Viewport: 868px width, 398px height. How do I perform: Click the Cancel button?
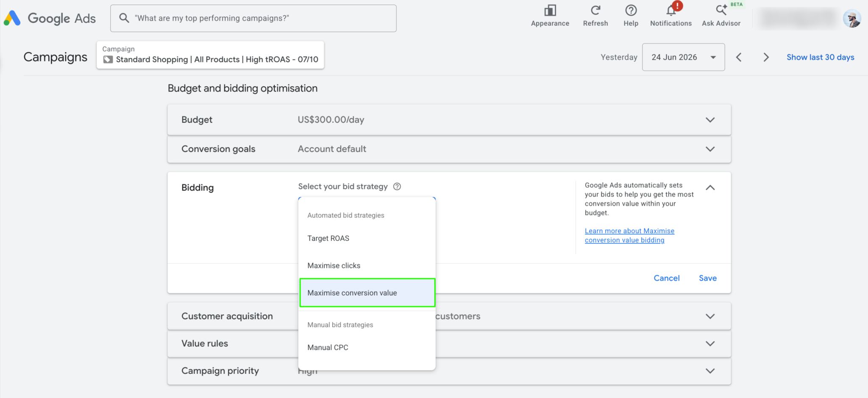click(666, 278)
